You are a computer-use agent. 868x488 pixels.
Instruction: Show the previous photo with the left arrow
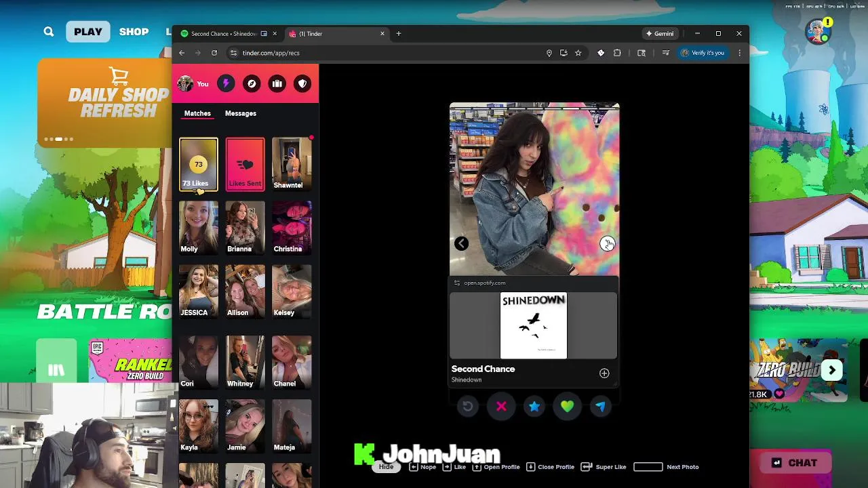pos(461,243)
